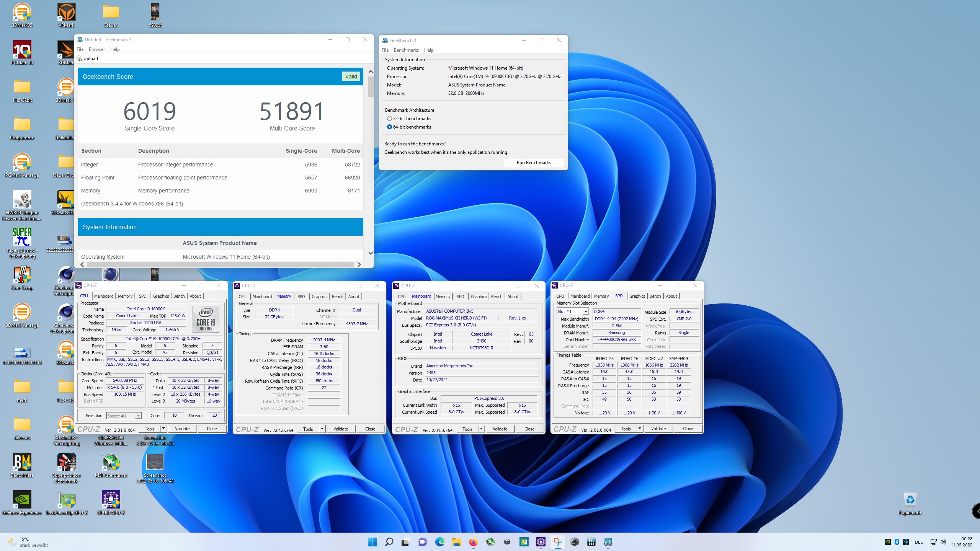Viewport: 980px width, 551px height.
Task: Click Close in CPU-Z Memory window
Action: [x=370, y=429]
